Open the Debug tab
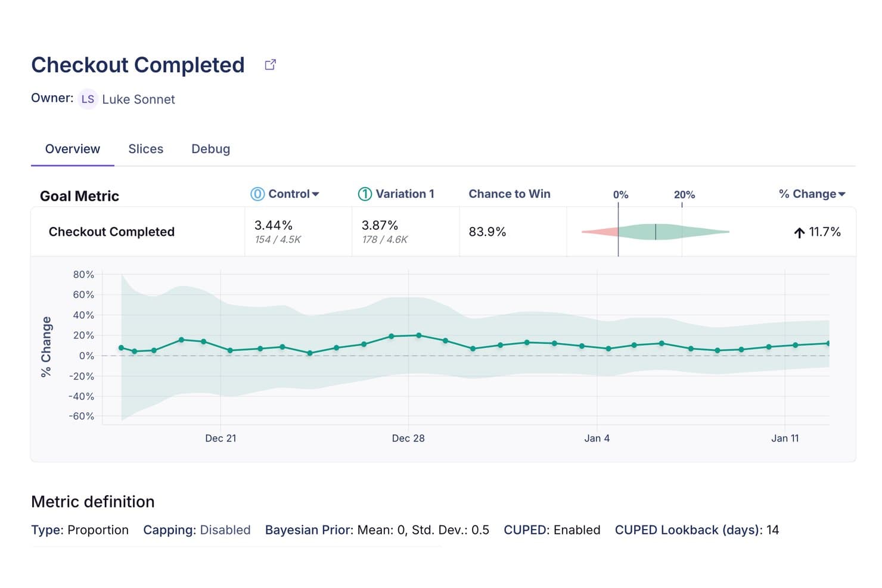Screen dimensions: 882x588 [x=211, y=149]
